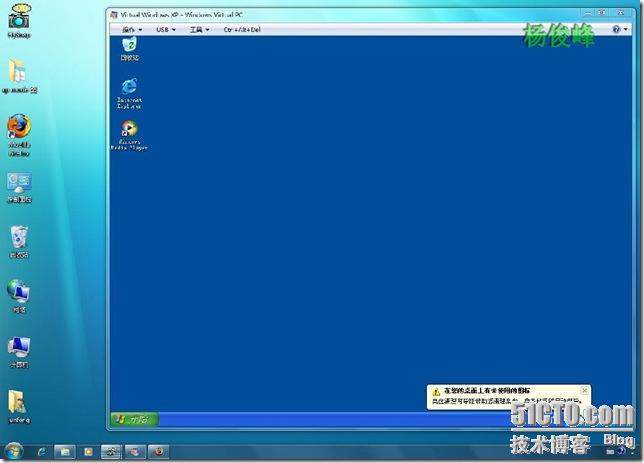Select the HyperSnap desktop icon
This screenshot has height=463, width=644.
[19, 21]
